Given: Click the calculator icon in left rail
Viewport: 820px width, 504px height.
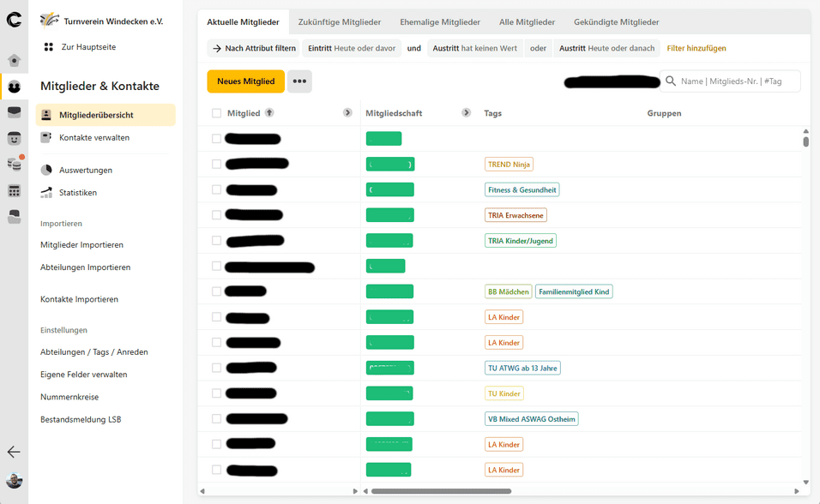Looking at the screenshot, I should (x=14, y=191).
